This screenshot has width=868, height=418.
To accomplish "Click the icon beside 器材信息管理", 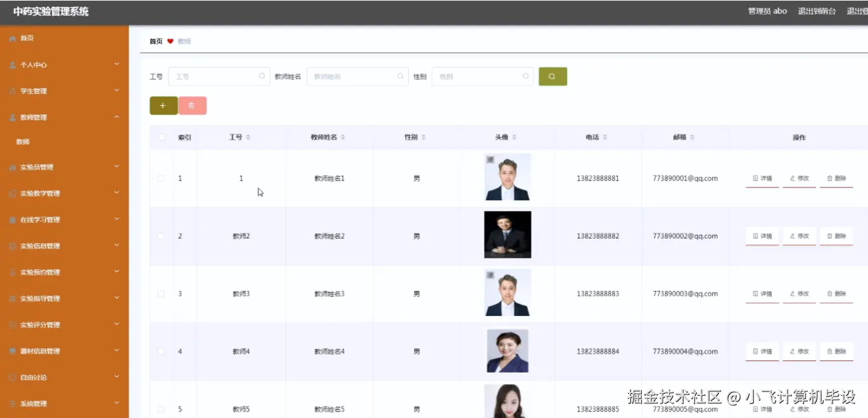I will click(x=13, y=351).
